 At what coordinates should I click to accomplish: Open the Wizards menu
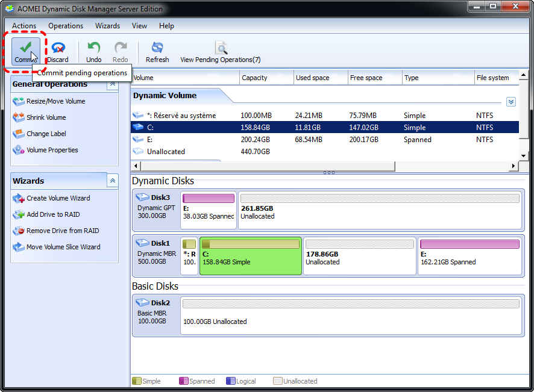pyautogui.click(x=107, y=26)
